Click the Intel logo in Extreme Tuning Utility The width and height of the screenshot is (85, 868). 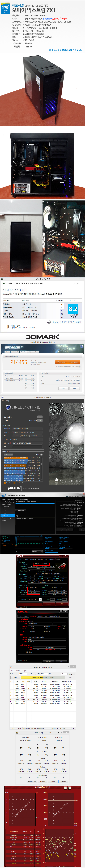[3, 495]
